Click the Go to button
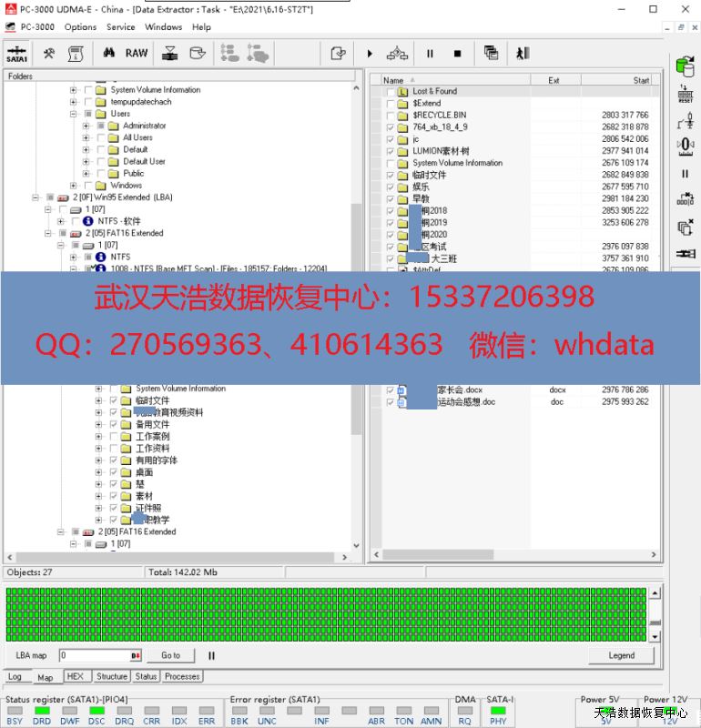Screen dimensions: 701x728 tap(170, 655)
